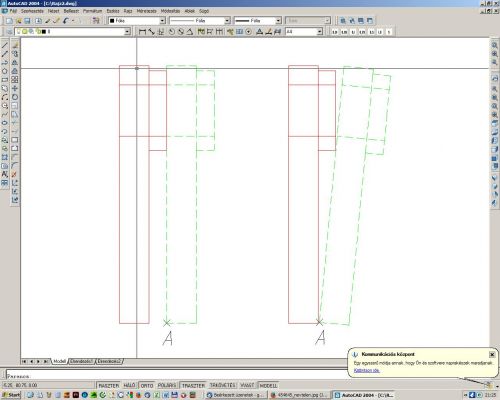
Task: Click the Windows Start button
Action: [11, 395]
